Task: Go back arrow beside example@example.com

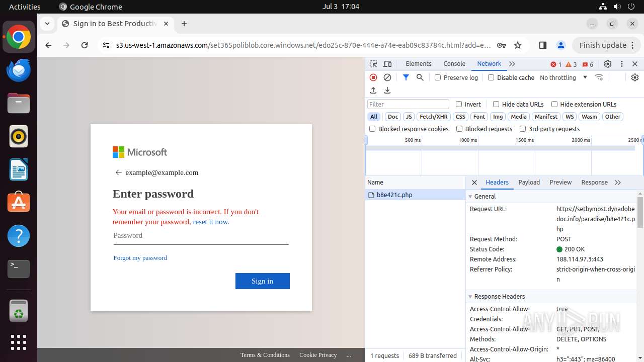Action: tap(119, 172)
